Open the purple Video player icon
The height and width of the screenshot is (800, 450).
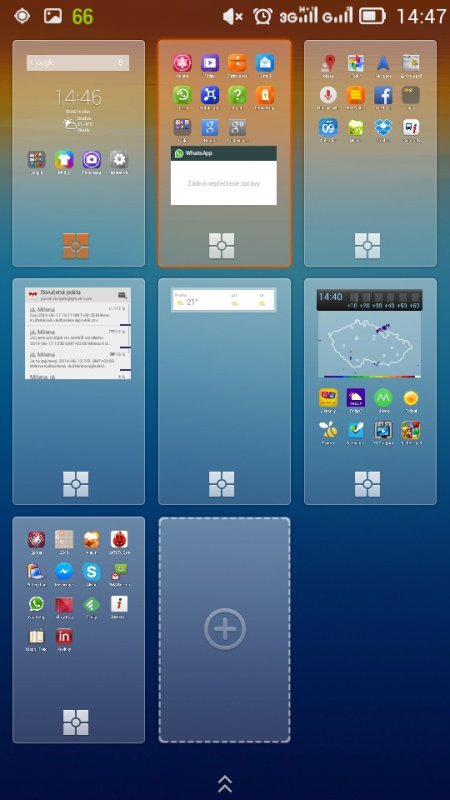click(210, 63)
